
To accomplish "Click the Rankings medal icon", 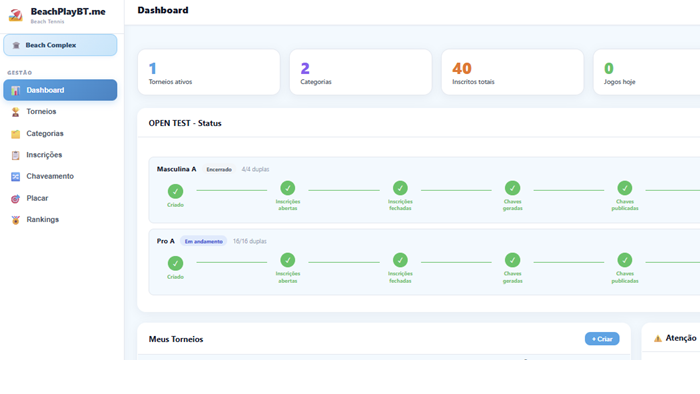I will coord(16,220).
